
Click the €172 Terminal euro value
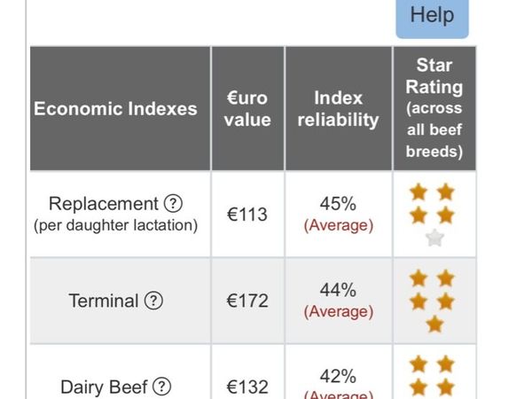[x=247, y=301]
